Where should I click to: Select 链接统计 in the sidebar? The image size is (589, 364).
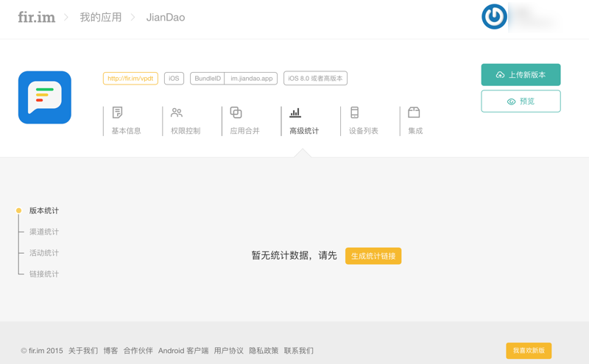click(x=44, y=274)
